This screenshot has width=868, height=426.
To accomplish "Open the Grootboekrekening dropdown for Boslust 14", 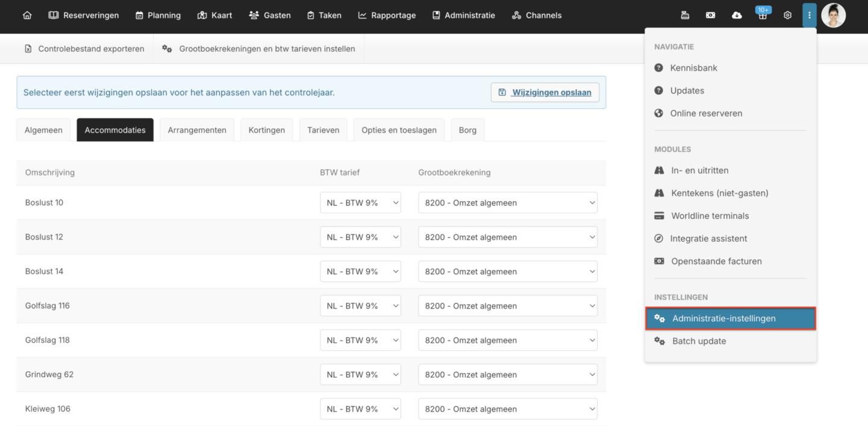I will pos(507,271).
